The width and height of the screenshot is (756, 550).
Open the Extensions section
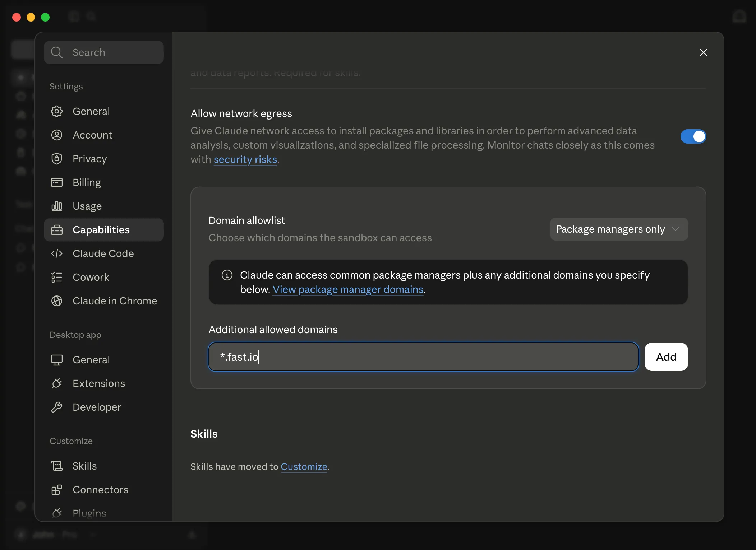tap(104, 383)
